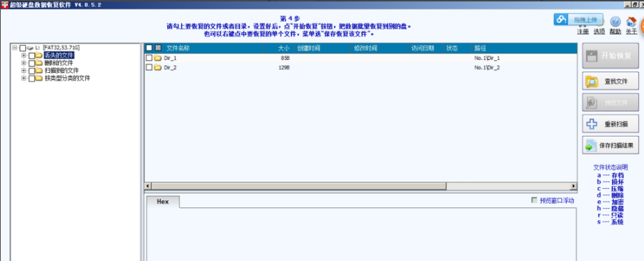Expand the 扫描到的文件 tree node
The height and width of the screenshot is (261, 644).
tap(24, 71)
